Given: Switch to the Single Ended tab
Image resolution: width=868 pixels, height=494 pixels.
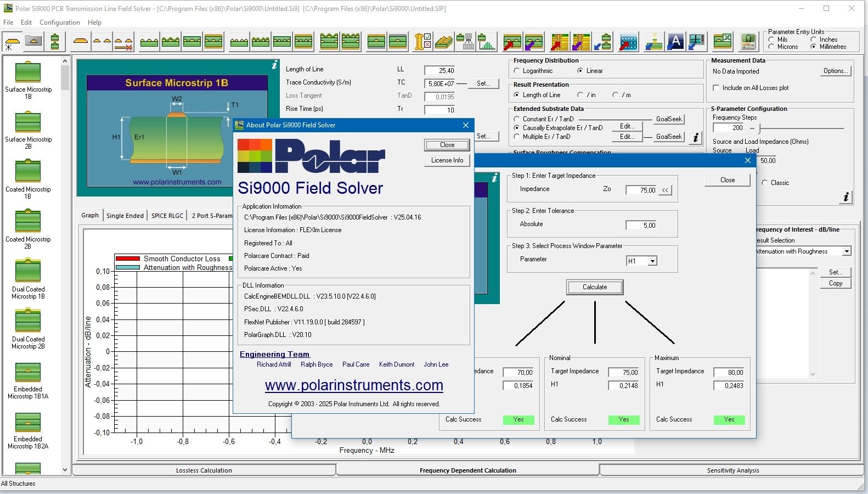Looking at the screenshot, I should point(125,216).
